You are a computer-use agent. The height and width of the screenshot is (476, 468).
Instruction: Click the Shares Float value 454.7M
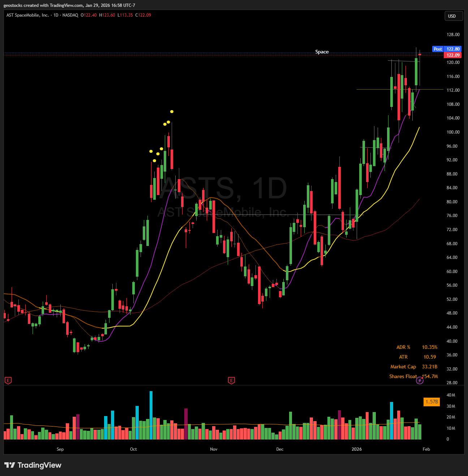tap(430, 376)
